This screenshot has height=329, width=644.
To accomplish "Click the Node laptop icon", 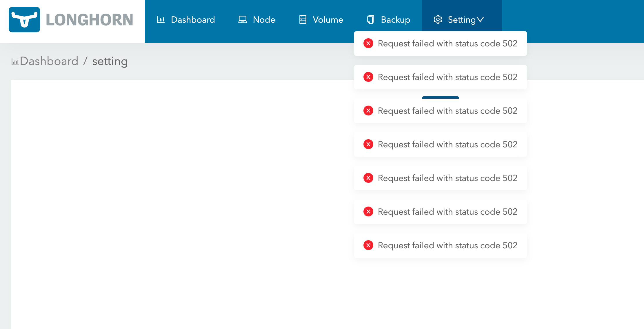I will click(242, 19).
